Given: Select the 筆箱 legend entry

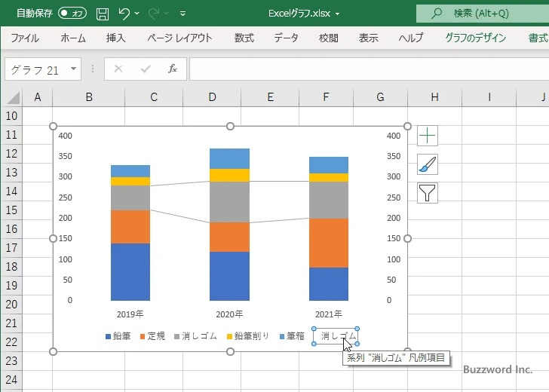Looking at the screenshot, I should click(x=292, y=336).
